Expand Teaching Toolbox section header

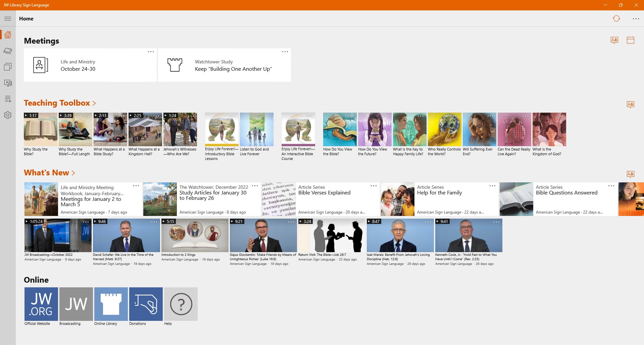[x=60, y=103]
